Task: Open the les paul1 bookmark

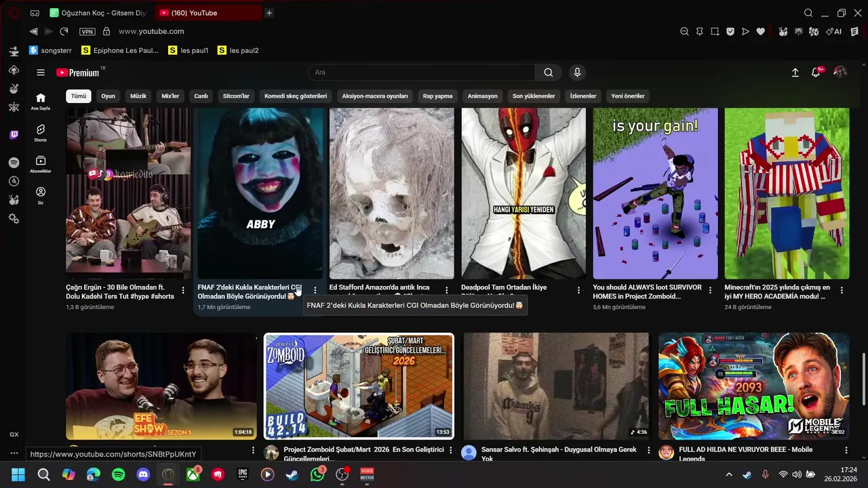Action: point(189,50)
